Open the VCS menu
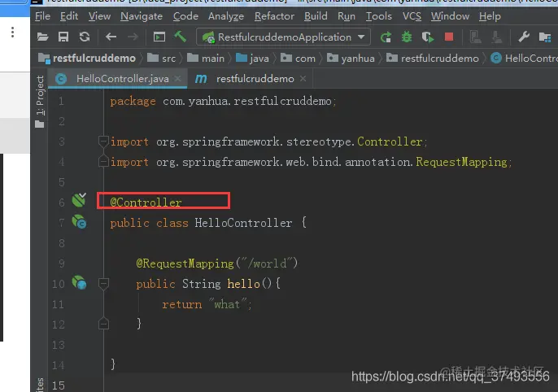This screenshot has width=558, height=392. point(412,16)
